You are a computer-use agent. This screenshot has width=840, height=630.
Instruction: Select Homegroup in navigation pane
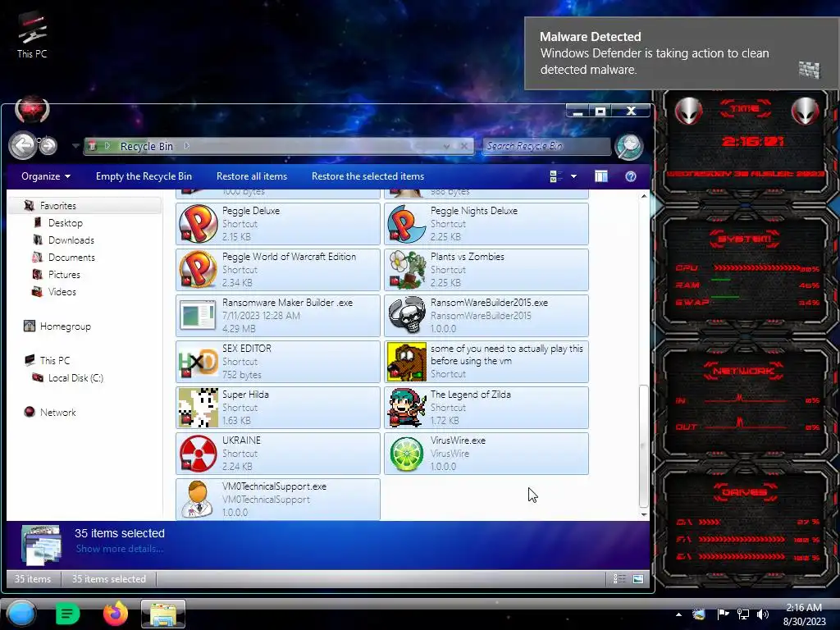65,326
